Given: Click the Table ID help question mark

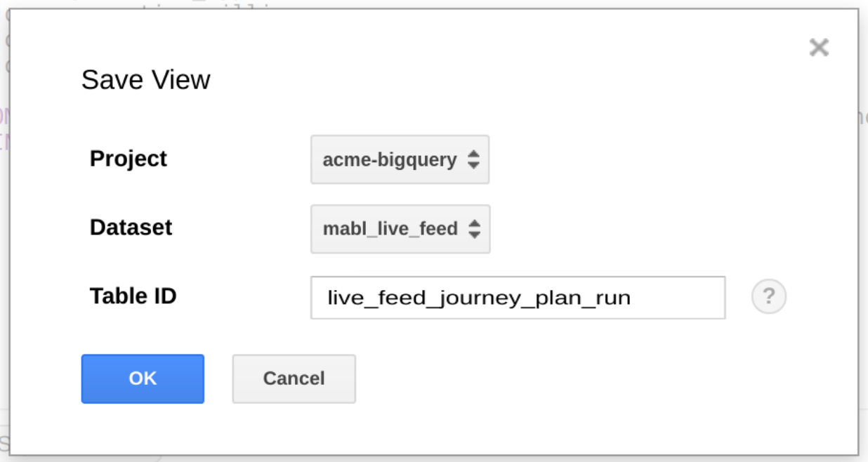Looking at the screenshot, I should 769,297.
